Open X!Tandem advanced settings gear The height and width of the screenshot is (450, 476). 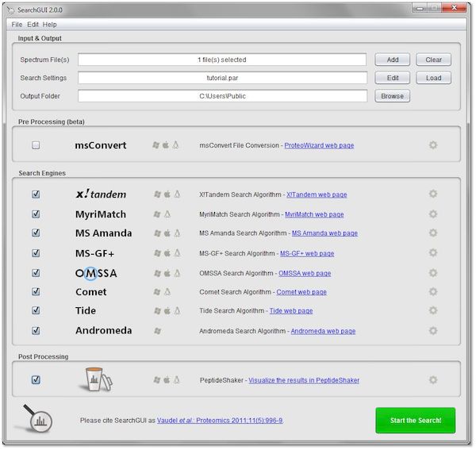click(433, 194)
